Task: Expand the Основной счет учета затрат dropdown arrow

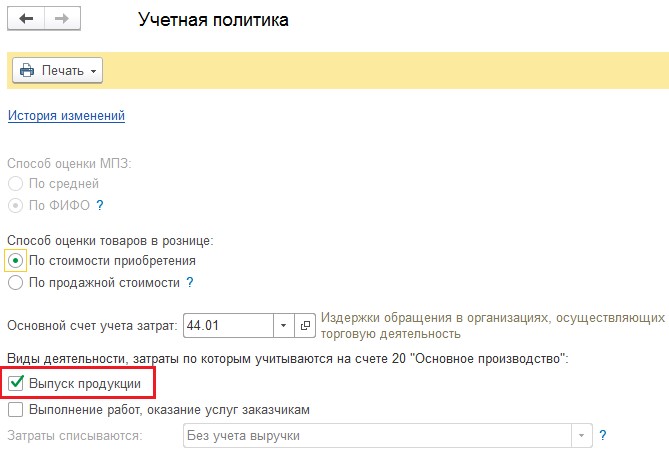Action: [x=282, y=326]
